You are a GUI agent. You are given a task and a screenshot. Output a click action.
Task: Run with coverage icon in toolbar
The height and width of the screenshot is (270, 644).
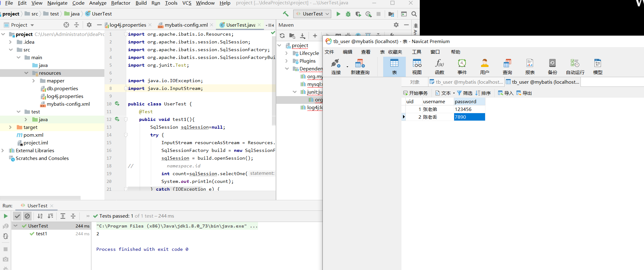click(x=358, y=14)
